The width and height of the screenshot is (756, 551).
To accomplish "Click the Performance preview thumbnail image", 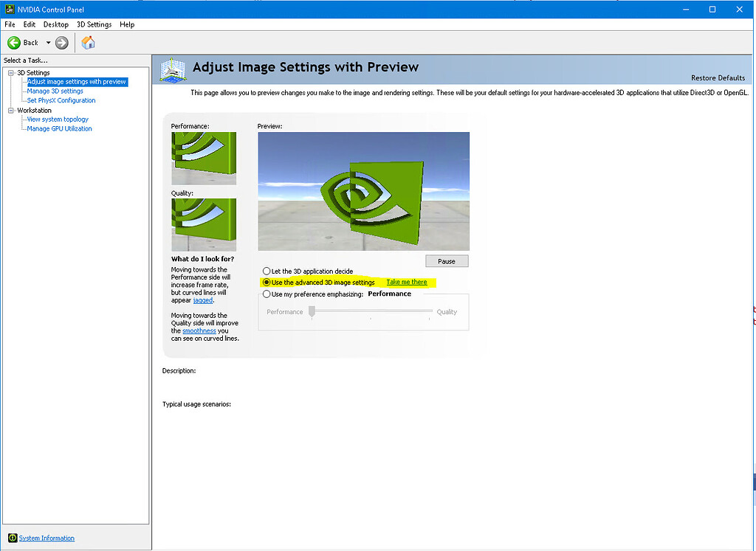I will pyautogui.click(x=204, y=158).
